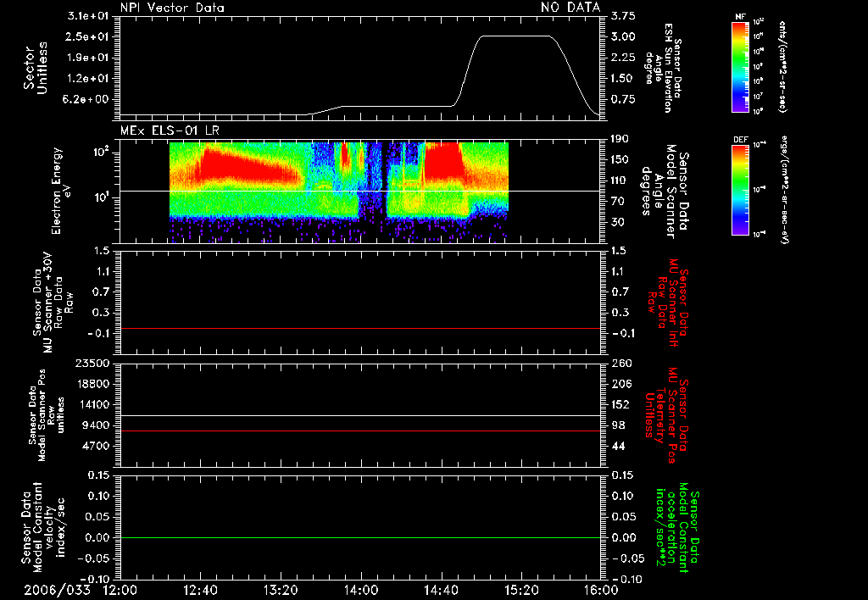Click the red "MU Scanner Inh Raw Data" title
Screen dimensions: 868x600
[x=668, y=303]
